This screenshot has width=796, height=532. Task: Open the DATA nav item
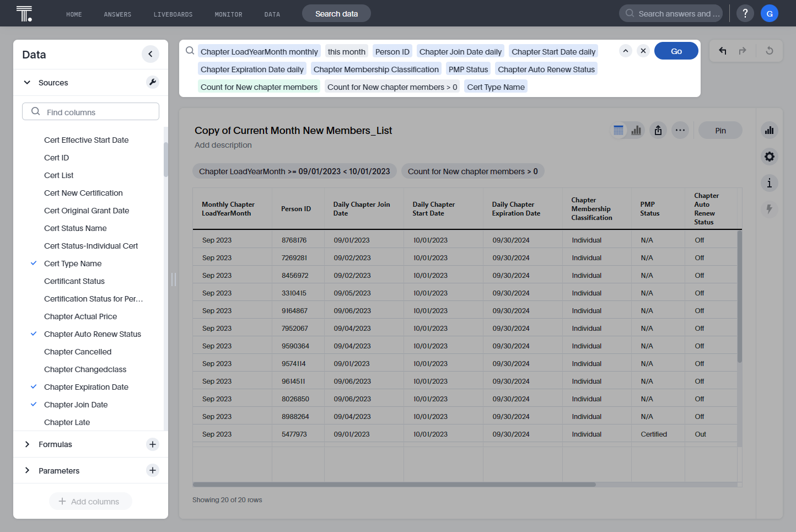(x=272, y=14)
